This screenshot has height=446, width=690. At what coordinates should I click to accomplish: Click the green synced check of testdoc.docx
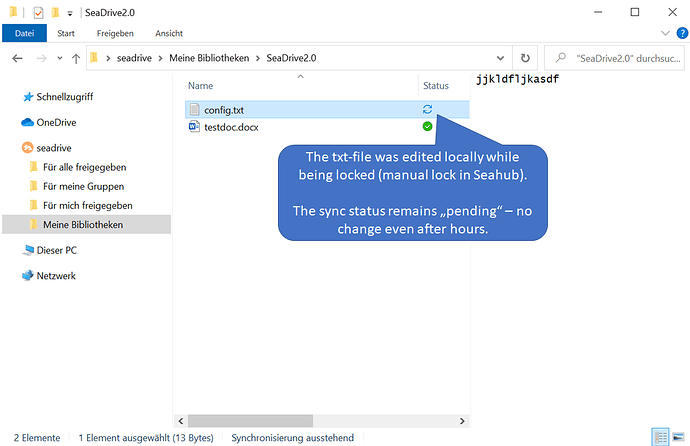[x=427, y=127]
